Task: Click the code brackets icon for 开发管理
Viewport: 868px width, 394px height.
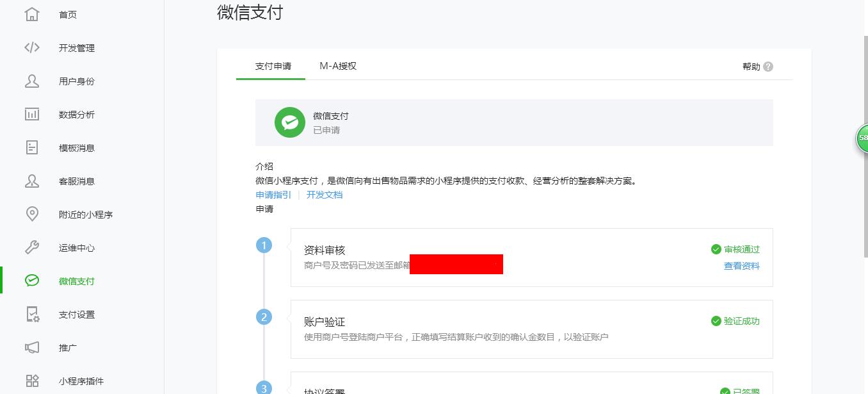Action: click(x=32, y=47)
